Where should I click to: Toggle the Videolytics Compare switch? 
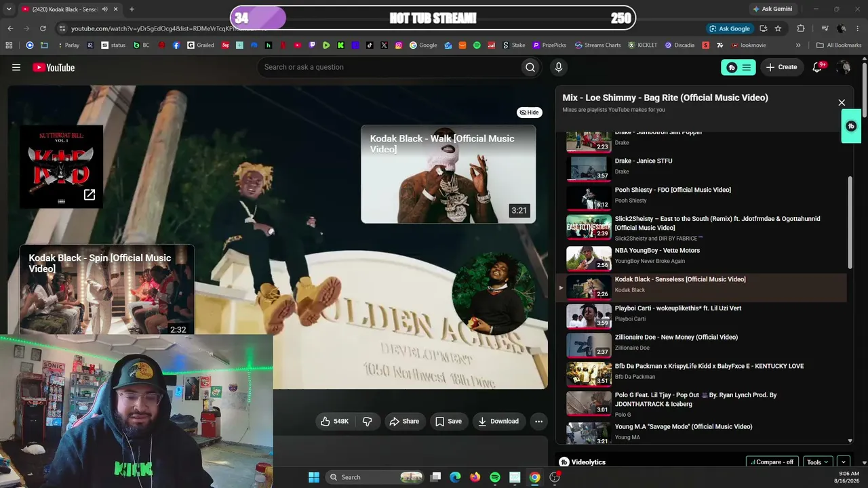click(772, 462)
